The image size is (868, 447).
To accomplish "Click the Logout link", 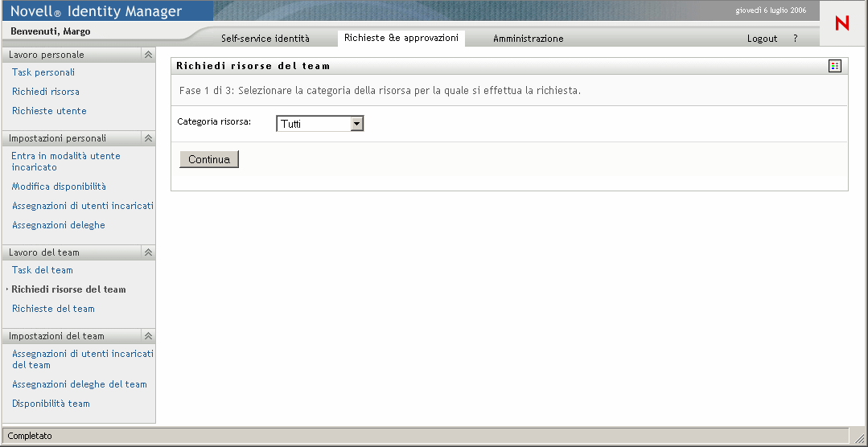I will pyautogui.click(x=763, y=38).
